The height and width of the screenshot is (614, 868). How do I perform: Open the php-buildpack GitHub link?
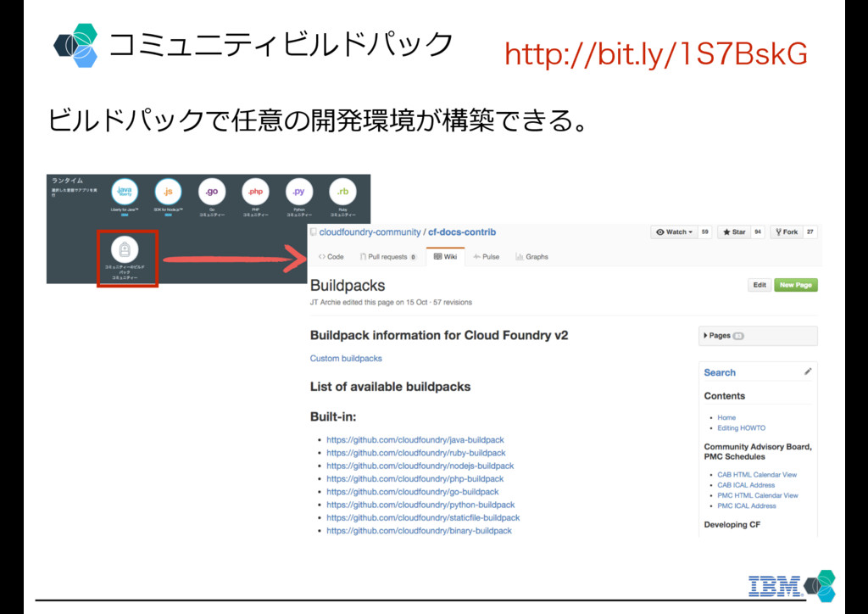click(415, 478)
